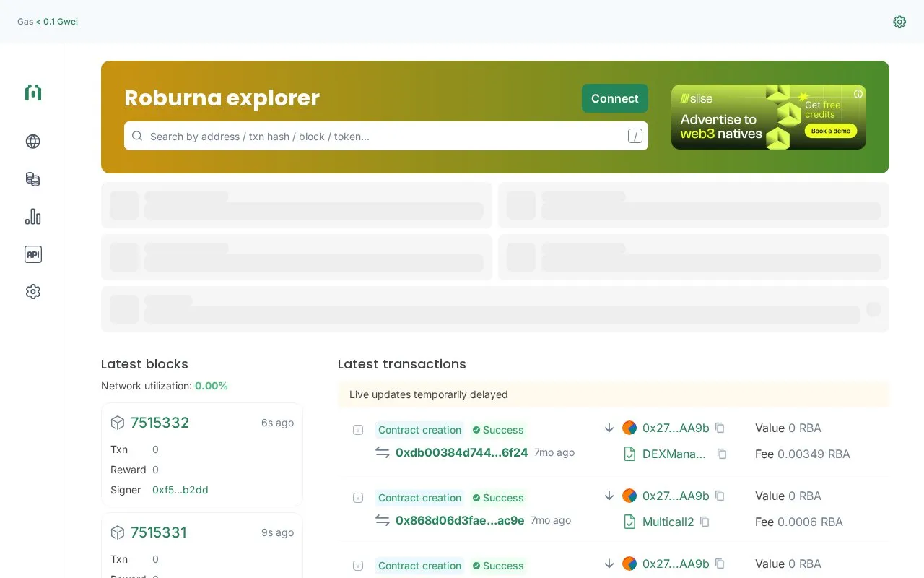The image size is (924, 578).
Task: Expand details for transaction 0xdb00384d744...6f24
Action: click(x=358, y=430)
